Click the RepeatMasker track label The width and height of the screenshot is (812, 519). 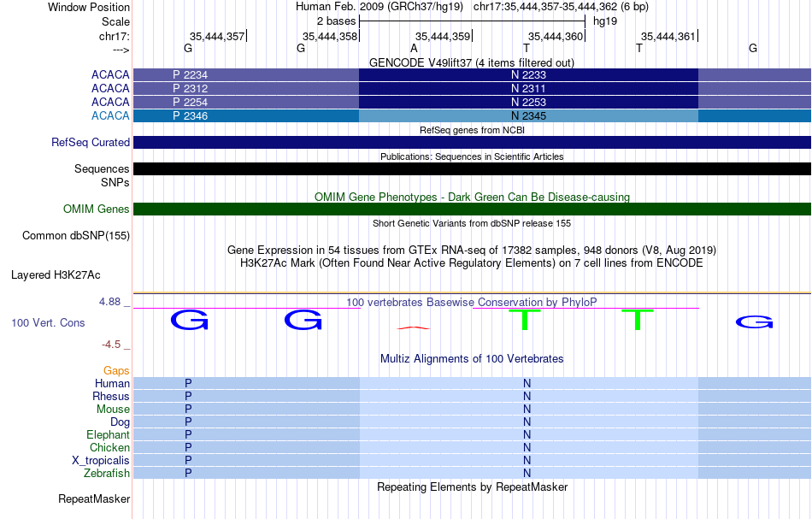point(94,498)
